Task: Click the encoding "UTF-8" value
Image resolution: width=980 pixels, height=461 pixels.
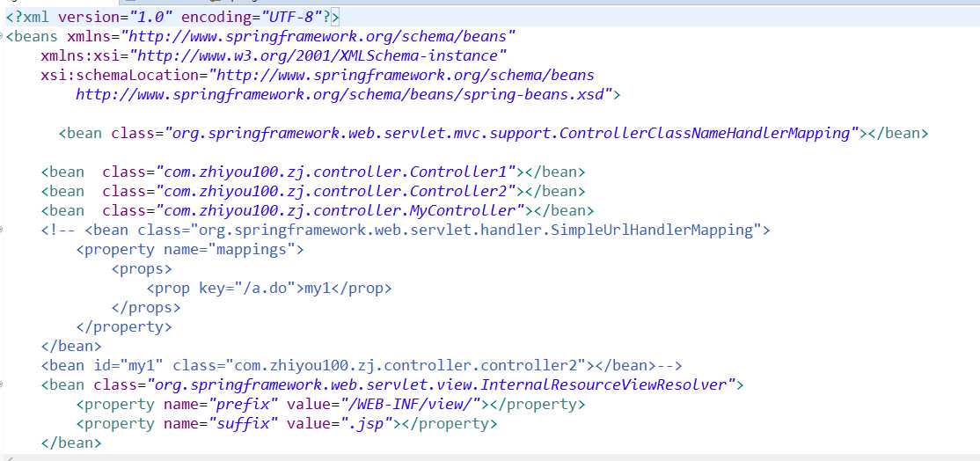Action: pos(290,17)
